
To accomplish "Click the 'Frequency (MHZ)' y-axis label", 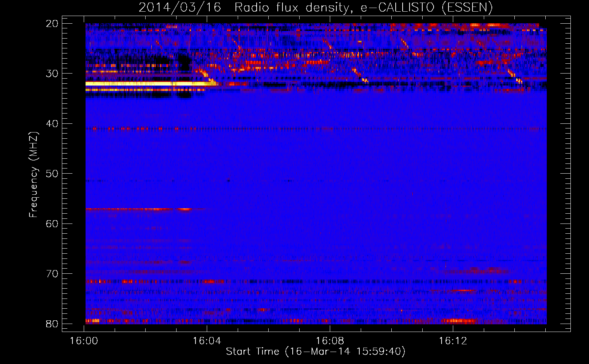I will point(33,174).
